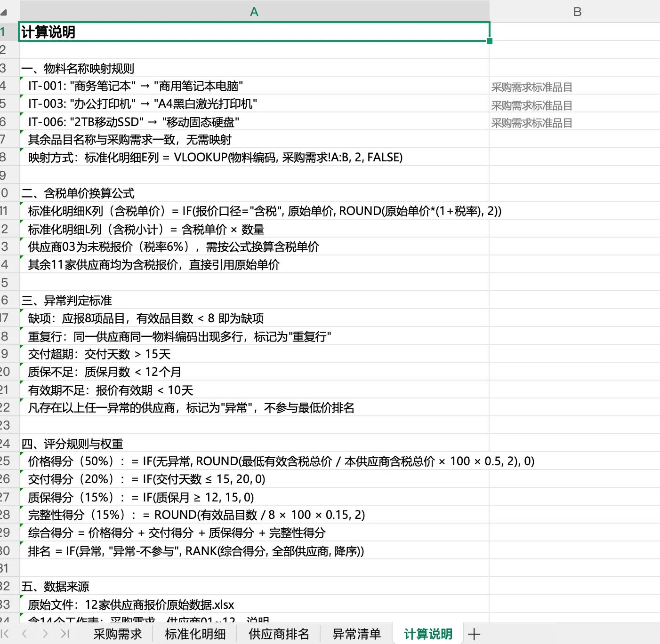Click the cell 其余品目名称与采购需求一致

click(254, 139)
